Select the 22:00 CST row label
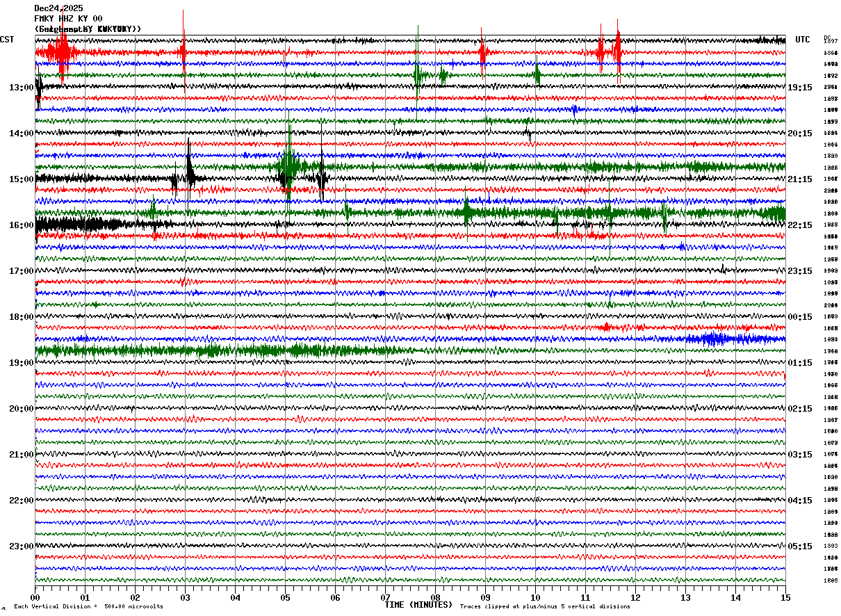The image size is (841, 616). (22, 501)
